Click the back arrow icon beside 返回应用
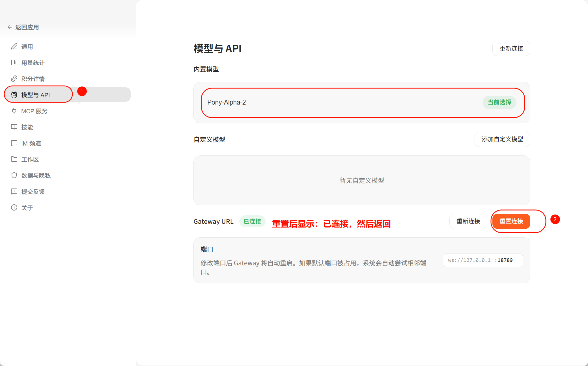The image size is (588, 366). pos(10,27)
